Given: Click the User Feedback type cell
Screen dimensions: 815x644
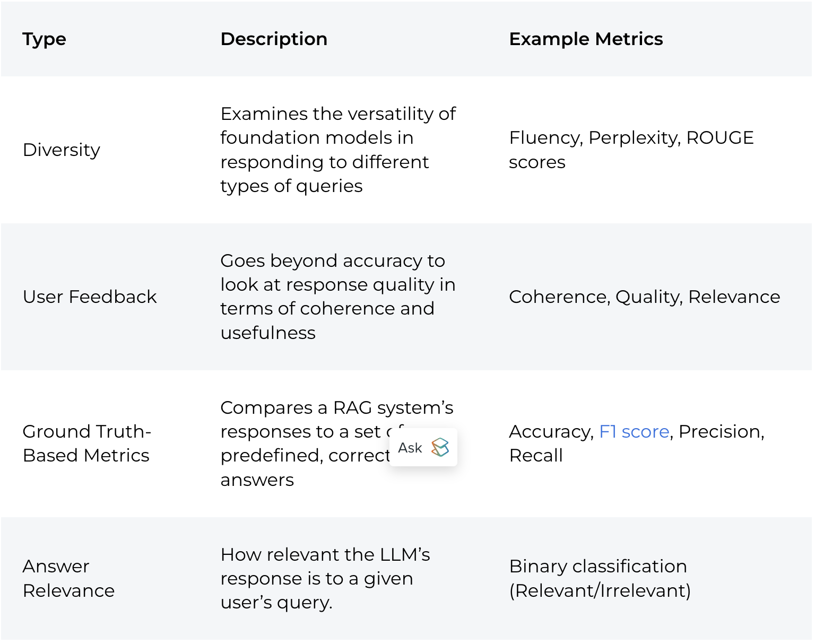Looking at the screenshot, I should [90, 297].
